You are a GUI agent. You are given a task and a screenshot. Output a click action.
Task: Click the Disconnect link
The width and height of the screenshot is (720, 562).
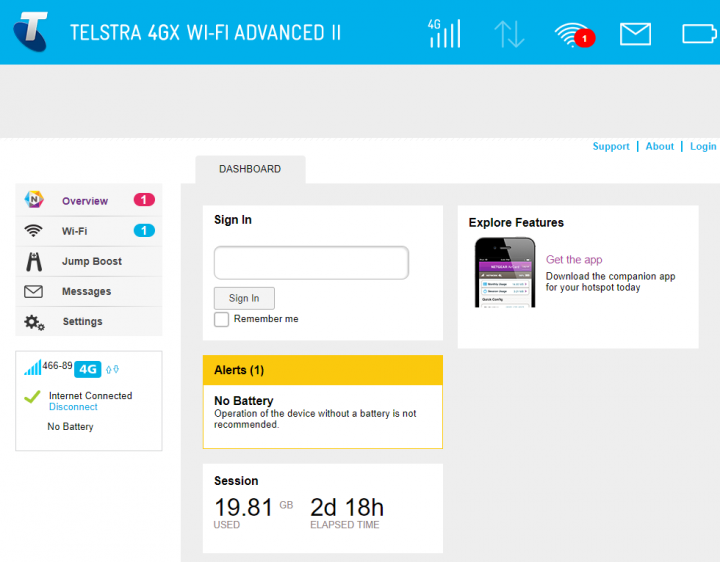(73, 407)
